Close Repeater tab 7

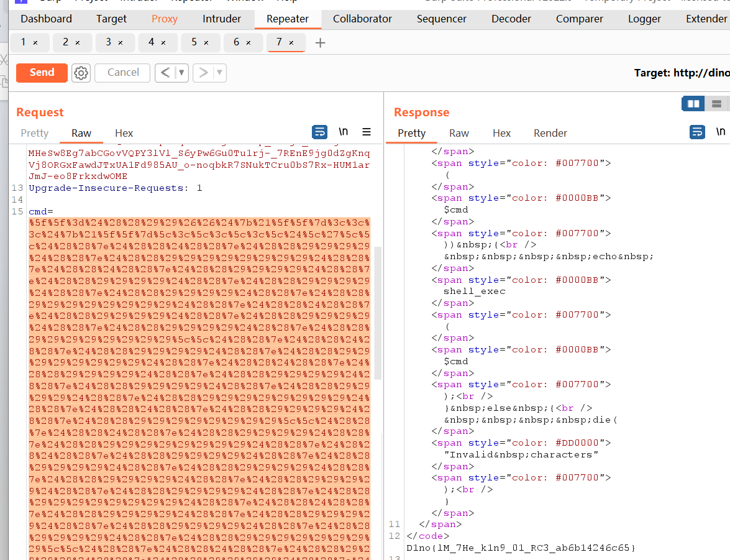[x=291, y=43]
